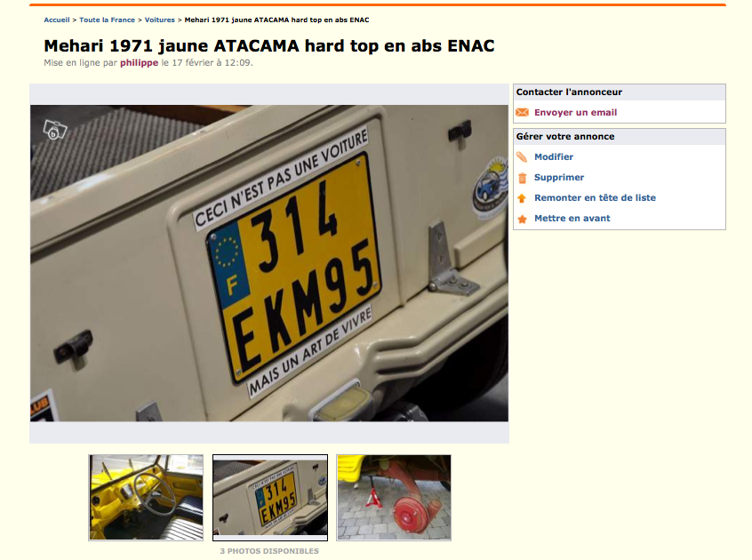Select the license plate thumbnail

(270, 498)
